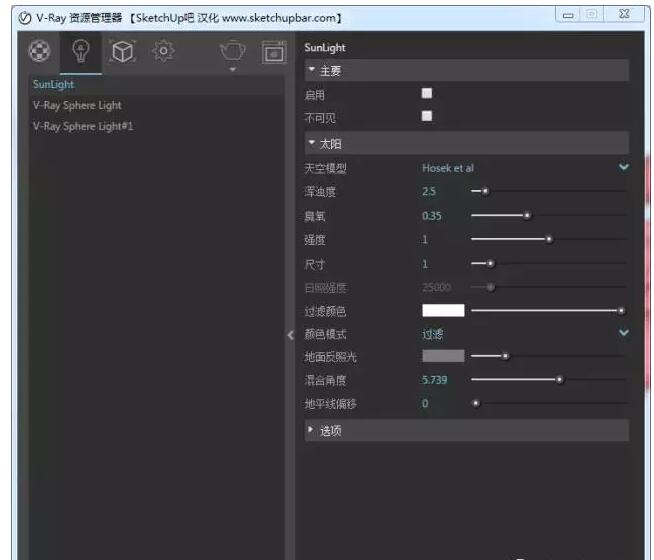Open the white 过滤颜色 color swatch

[443, 310]
